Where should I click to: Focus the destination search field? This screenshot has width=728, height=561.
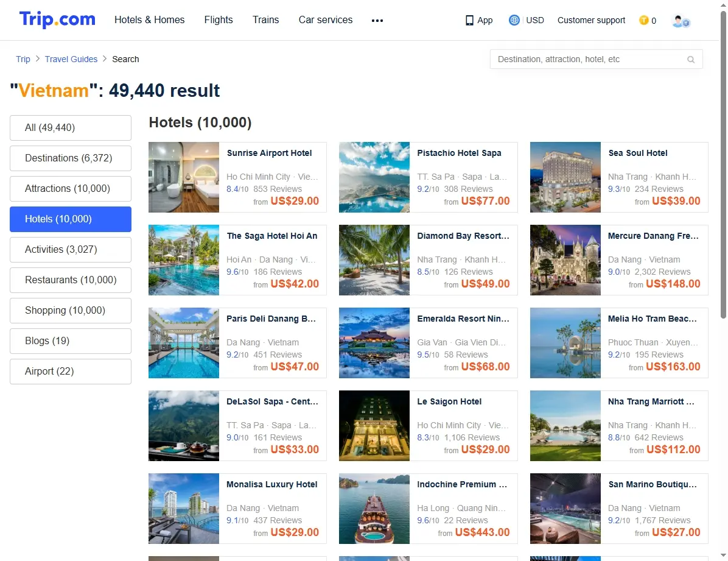coord(596,60)
